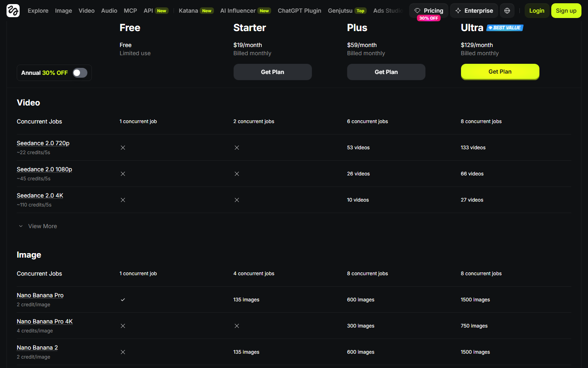Click the Pricing tag icon
The width and height of the screenshot is (588, 368).
[x=417, y=11]
